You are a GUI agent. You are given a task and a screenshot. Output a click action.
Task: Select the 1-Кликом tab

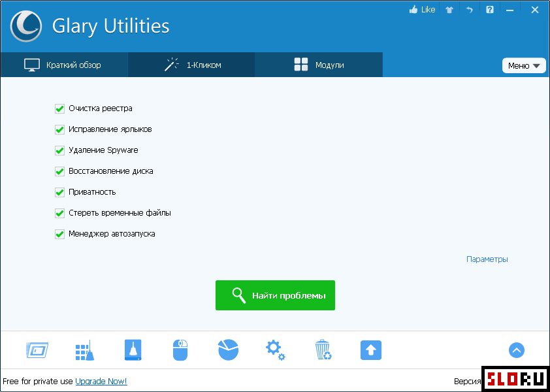(x=191, y=65)
